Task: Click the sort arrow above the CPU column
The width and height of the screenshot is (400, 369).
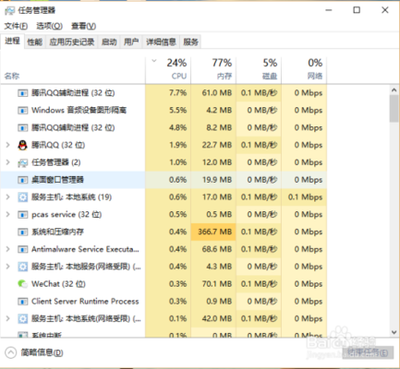Action: point(154,61)
